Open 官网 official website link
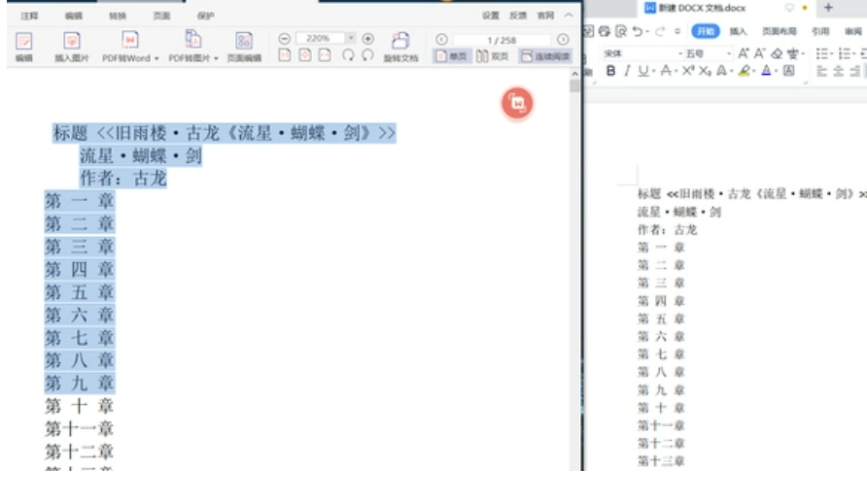Screen dimensions: 867x504 click(x=545, y=16)
